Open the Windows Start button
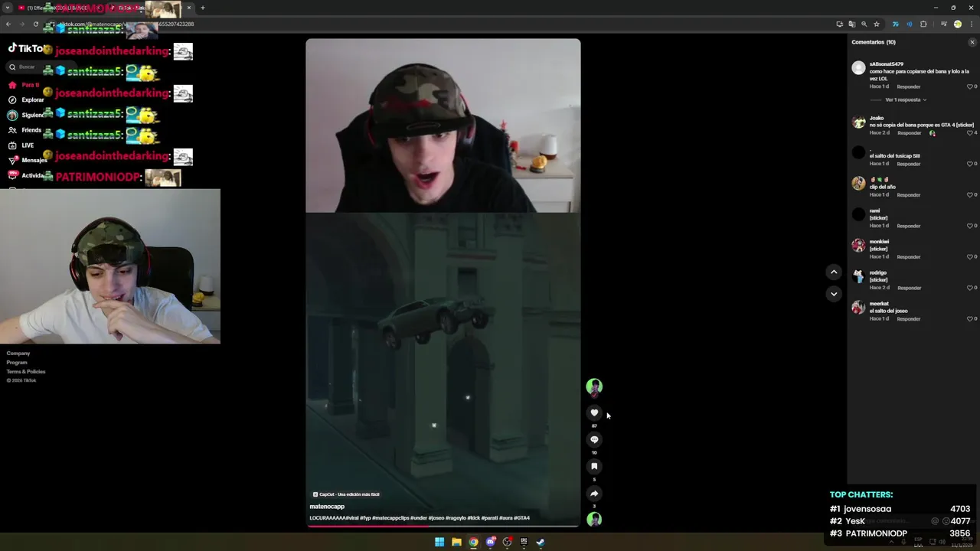Image resolution: width=980 pixels, height=551 pixels. point(439,542)
